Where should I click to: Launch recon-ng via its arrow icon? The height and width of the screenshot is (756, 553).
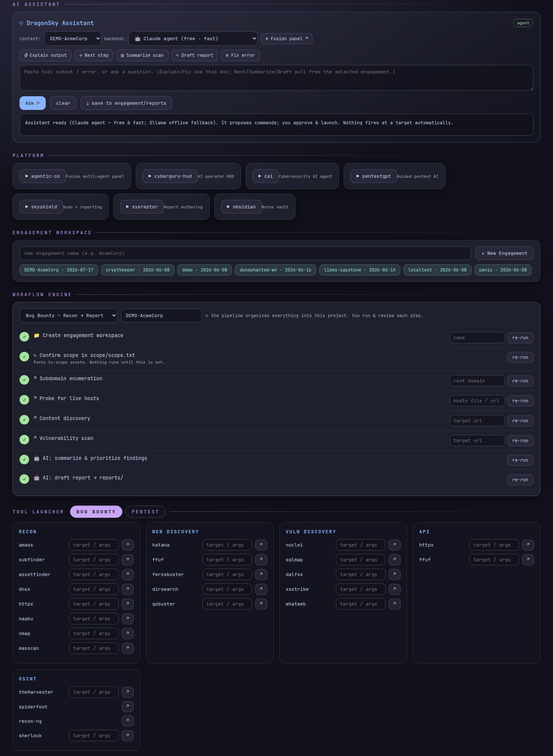(x=128, y=721)
